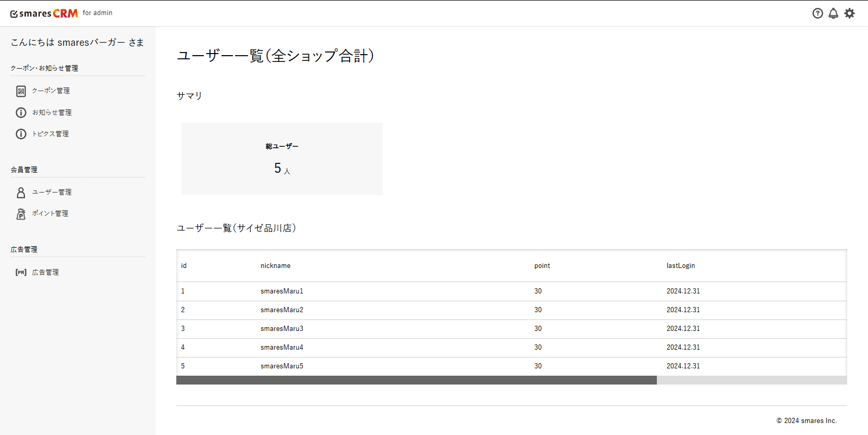Click the nickname column header
Screen dimensions: 868x435
tap(276, 266)
